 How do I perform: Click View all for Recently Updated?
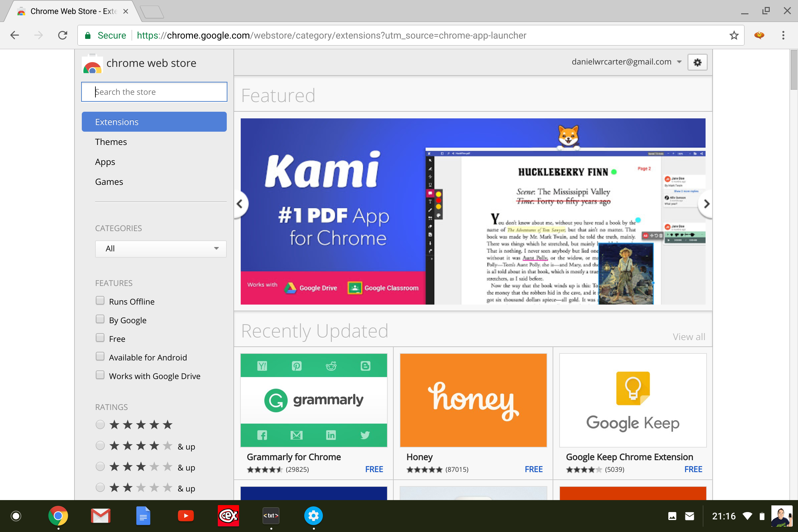689,337
